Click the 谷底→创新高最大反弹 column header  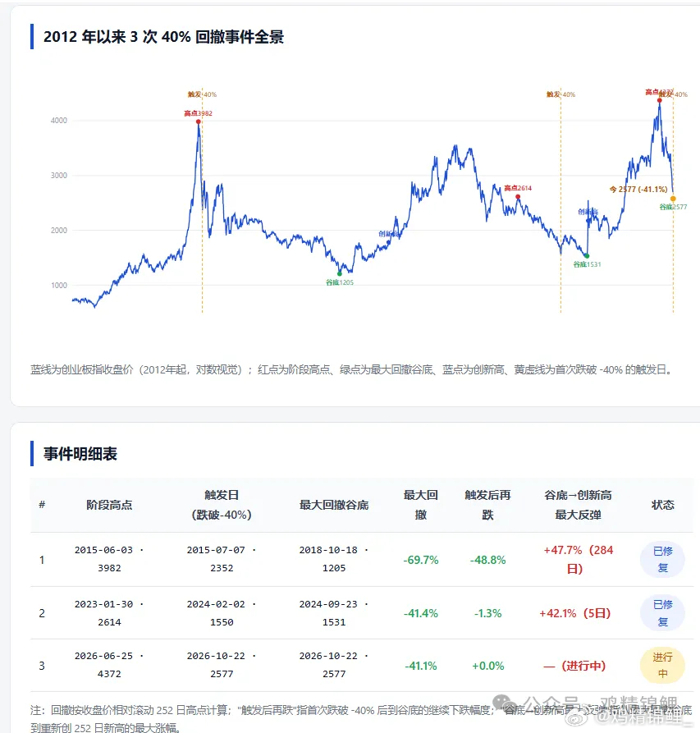pyautogui.click(x=578, y=505)
